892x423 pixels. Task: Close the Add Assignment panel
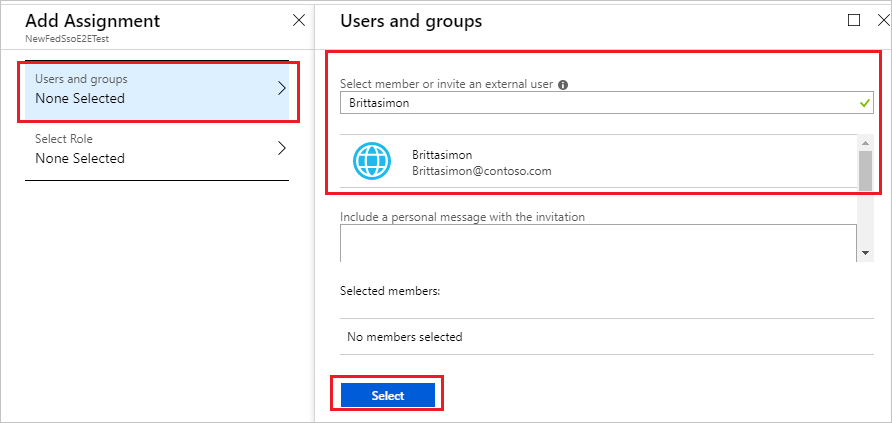[x=298, y=20]
